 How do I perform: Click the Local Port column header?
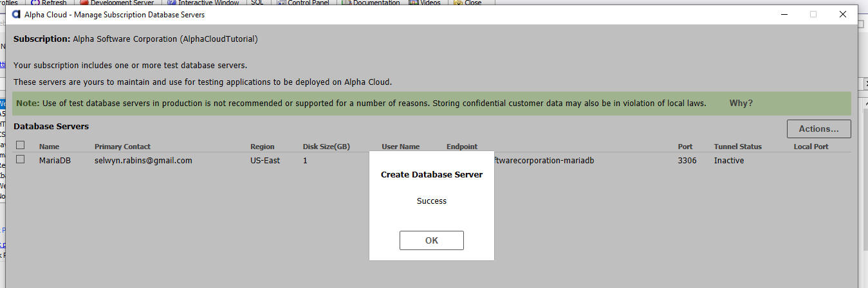[811, 147]
